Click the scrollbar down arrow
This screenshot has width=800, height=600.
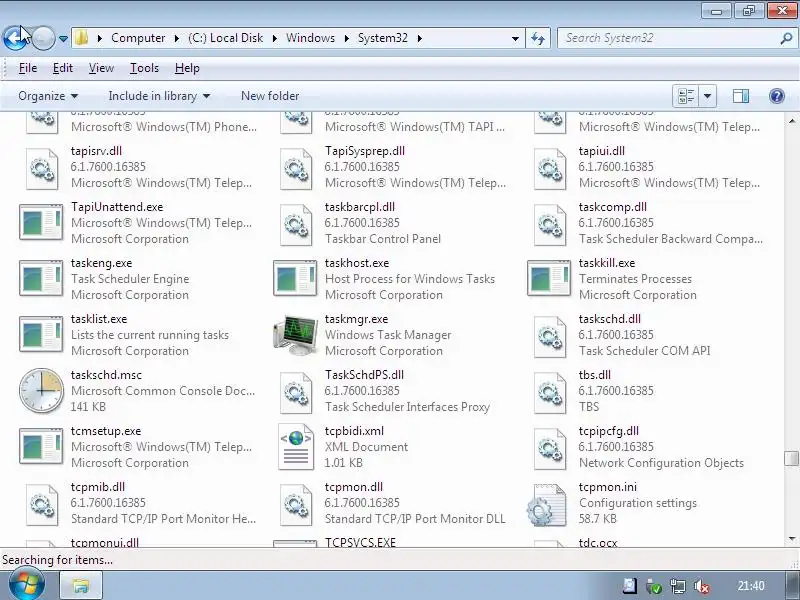coord(792,539)
